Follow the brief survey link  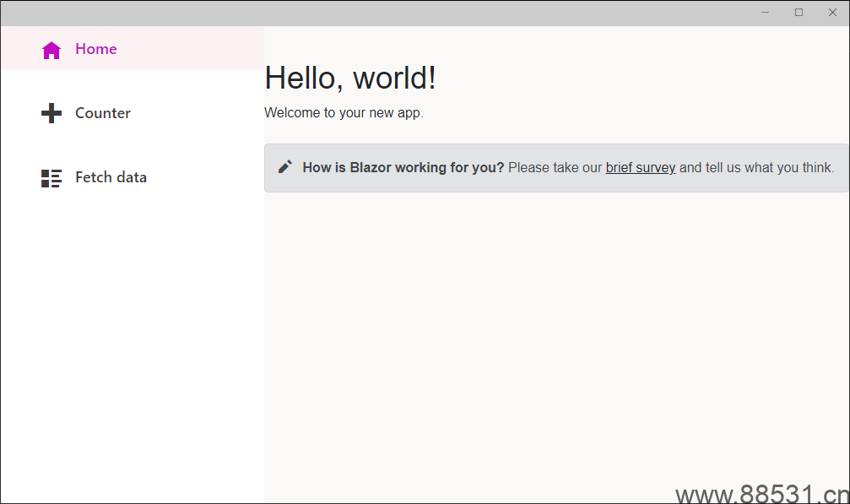click(640, 167)
